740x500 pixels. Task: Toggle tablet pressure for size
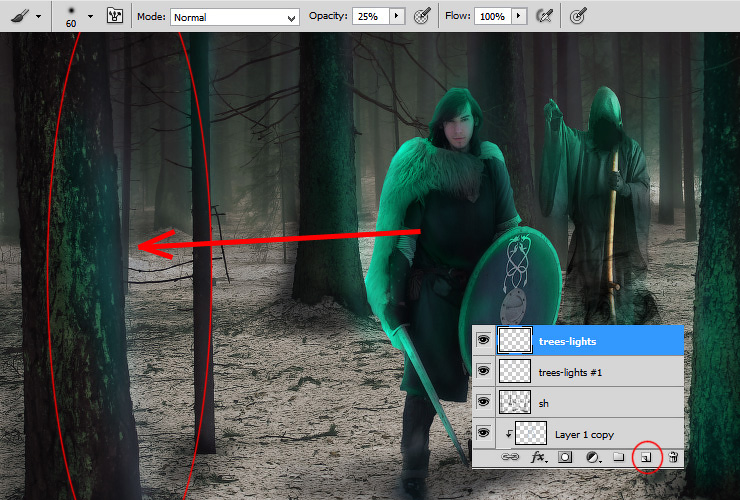pos(578,17)
